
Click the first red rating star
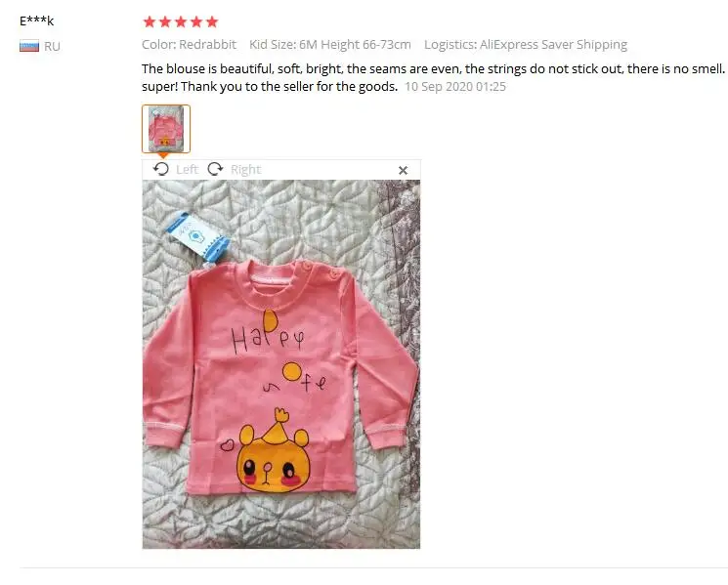[x=150, y=21]
